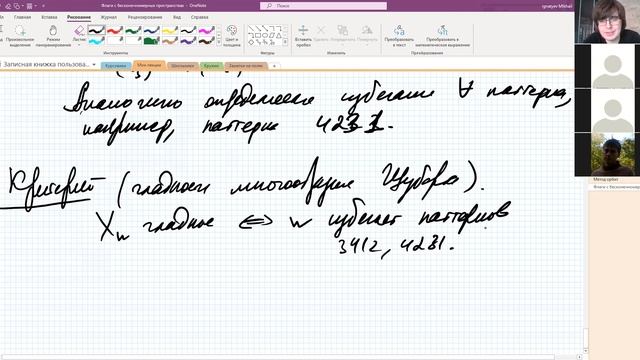Choose the dark brown pen in the bottom row

[x=207, y=40]
